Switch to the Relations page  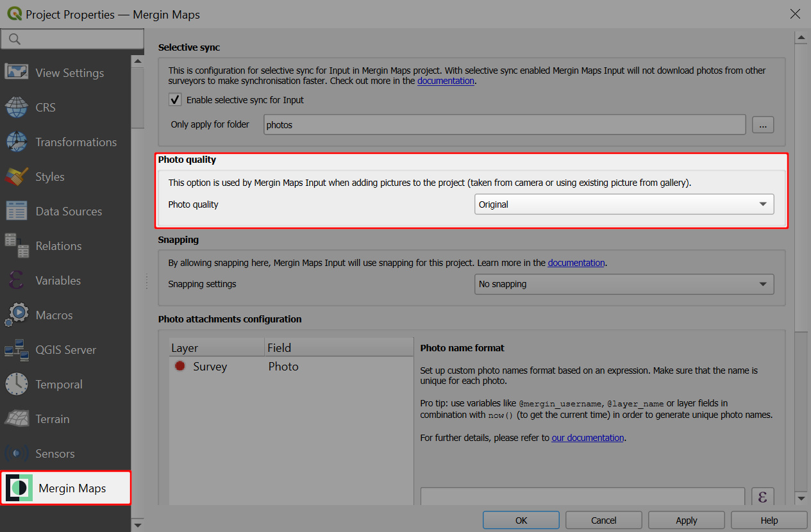65,245
